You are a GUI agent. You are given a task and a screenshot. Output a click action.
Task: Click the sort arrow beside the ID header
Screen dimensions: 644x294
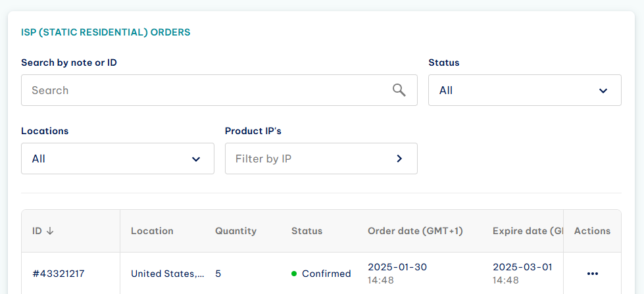(x=50, y=231)
